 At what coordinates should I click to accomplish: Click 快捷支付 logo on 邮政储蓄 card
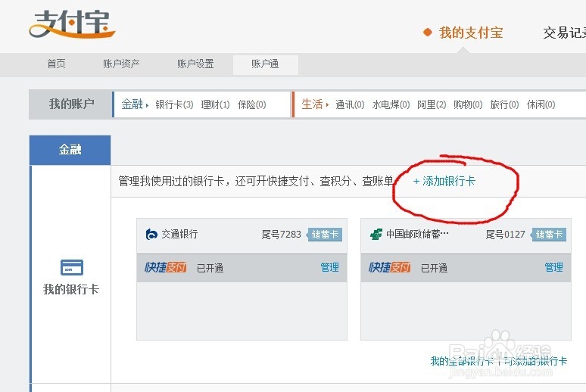389,268
